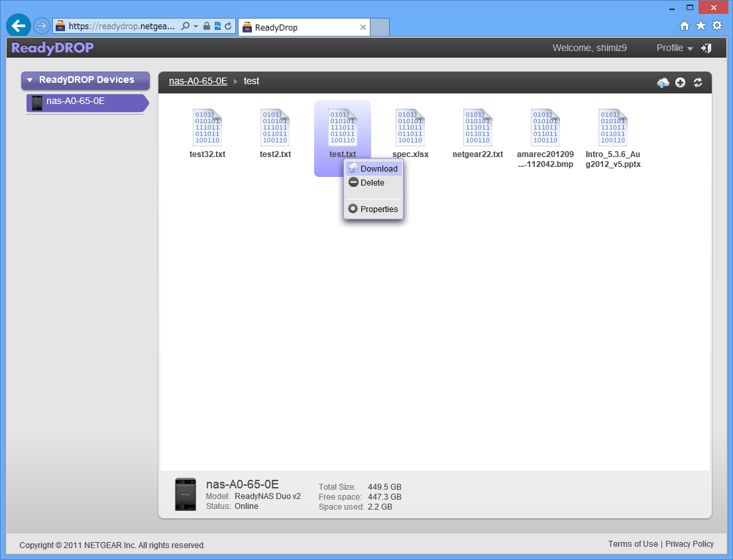This screenshot has height=560, width=733.
Task: Collapse the ReadyDROP Devices section
Action: coord(30,80)
